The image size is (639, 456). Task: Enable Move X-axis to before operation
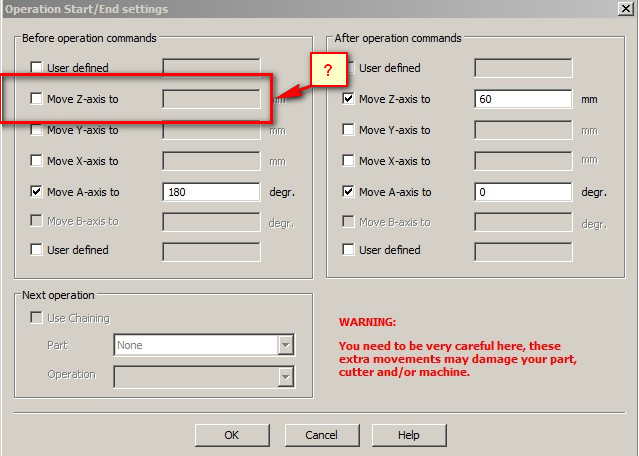[x=37, y=161]
